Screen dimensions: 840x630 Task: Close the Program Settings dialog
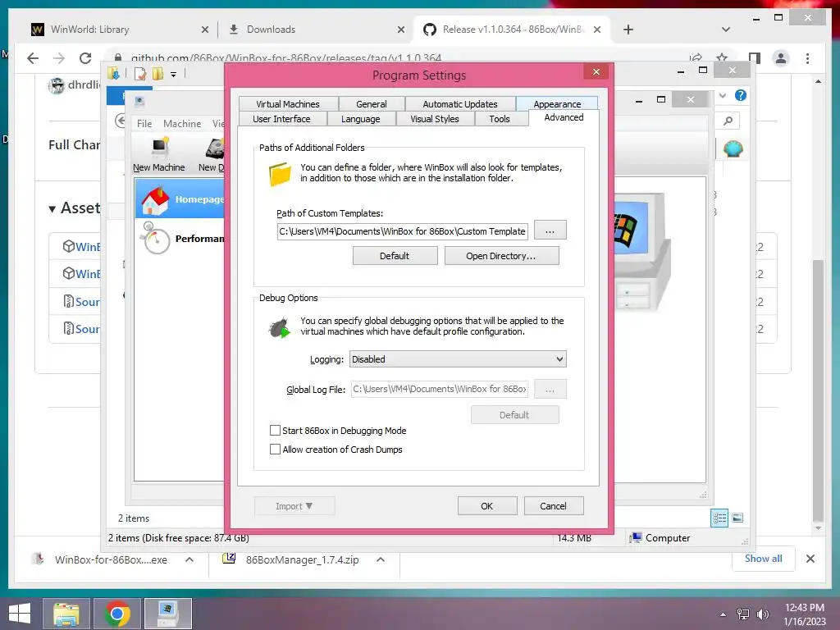(596, 72)
